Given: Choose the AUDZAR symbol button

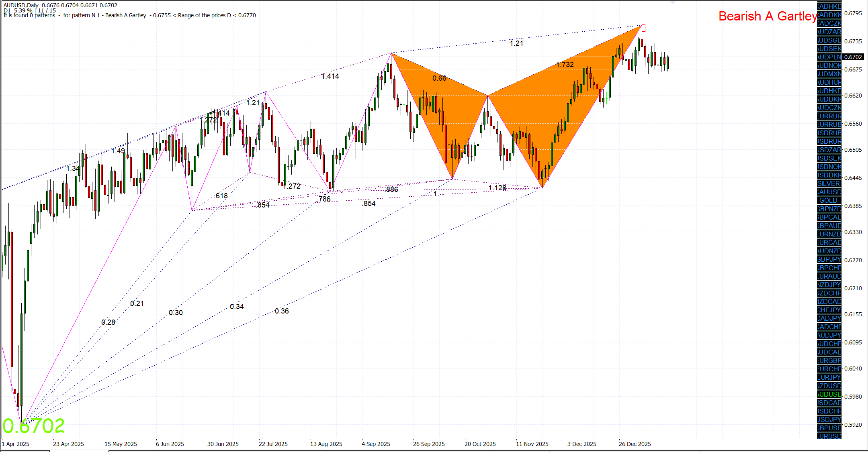Looking at the screenshot, I should (x=829, y=32).
